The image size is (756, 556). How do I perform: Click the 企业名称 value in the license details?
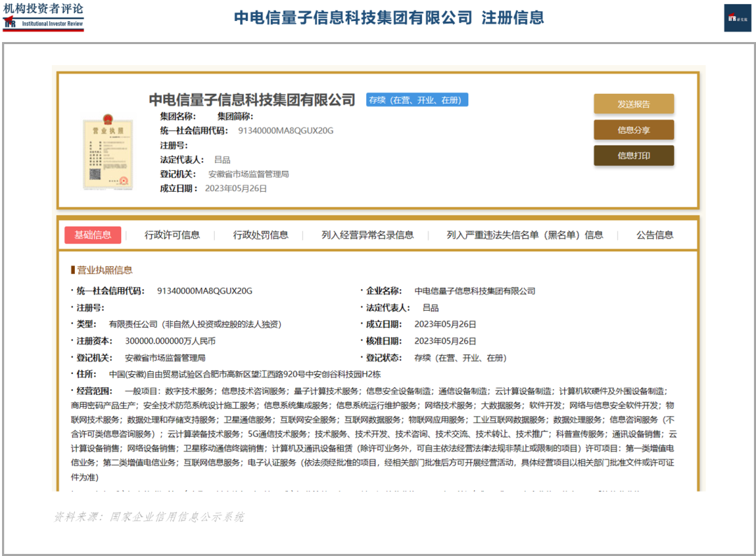tap(475, 291)
